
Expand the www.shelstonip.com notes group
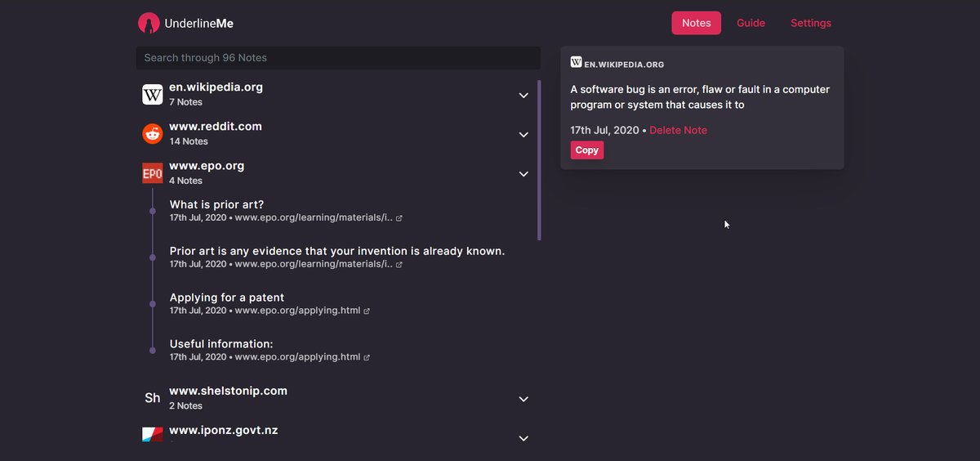point(523,399)
